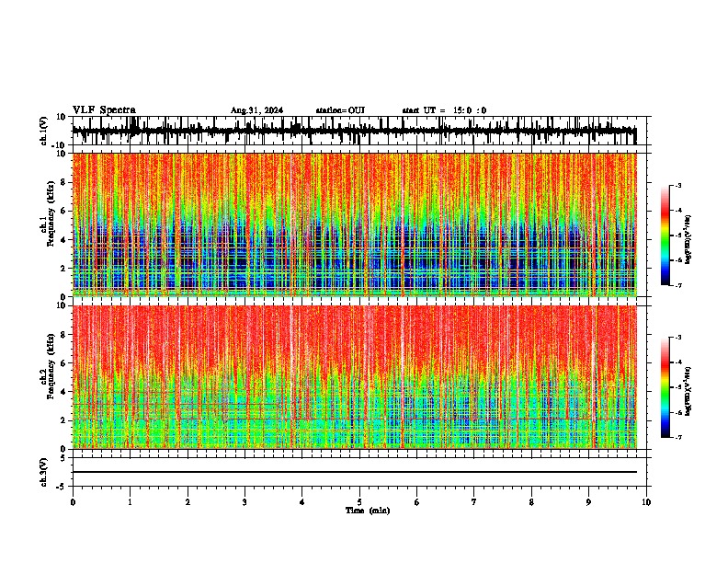This screenshot has height=563, width=728.
Task: Click time axis tick label '0'
Action: [x=73, y=502]
